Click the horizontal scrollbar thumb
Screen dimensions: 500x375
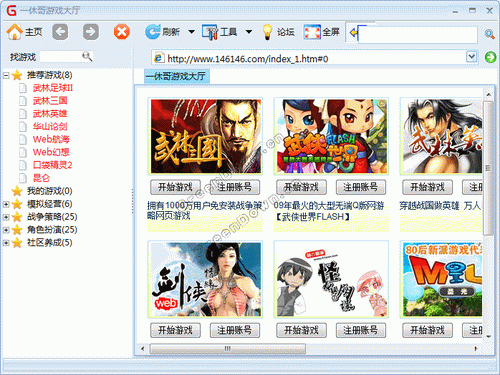[228, 349]
